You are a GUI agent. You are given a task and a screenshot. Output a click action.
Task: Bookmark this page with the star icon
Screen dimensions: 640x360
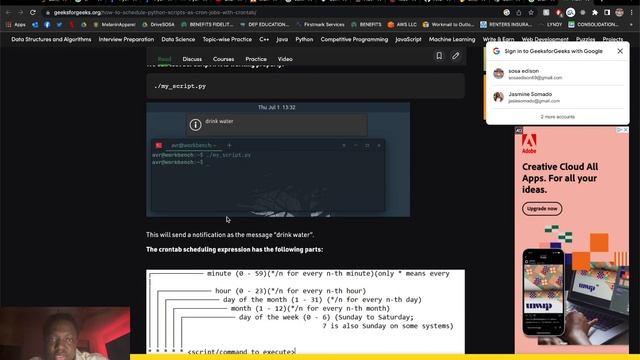pos(531,13)
